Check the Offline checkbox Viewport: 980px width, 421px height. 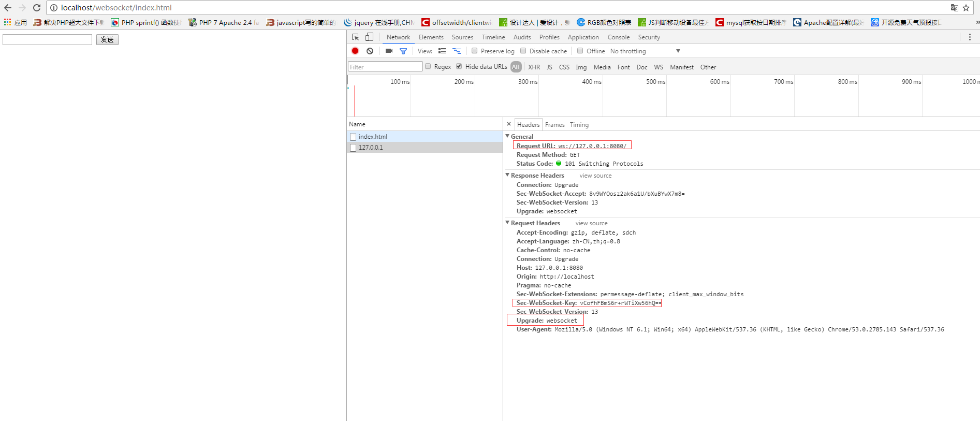click(x=580, y=51)
